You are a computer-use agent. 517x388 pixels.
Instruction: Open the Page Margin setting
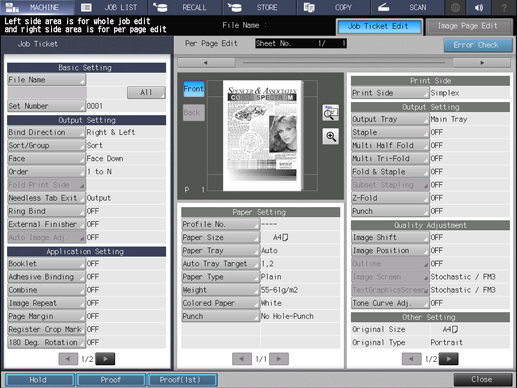[x=46, y=316]
